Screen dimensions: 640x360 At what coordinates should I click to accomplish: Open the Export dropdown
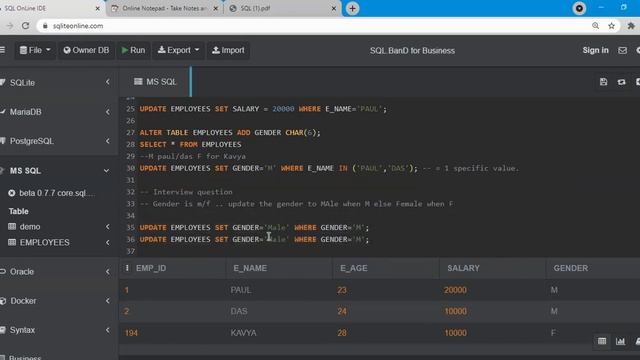[178, 50]
